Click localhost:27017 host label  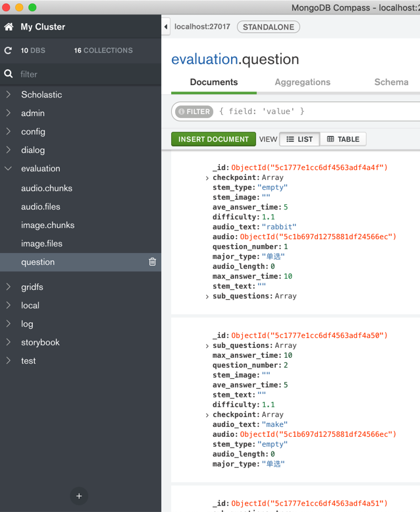pos(202,27)
